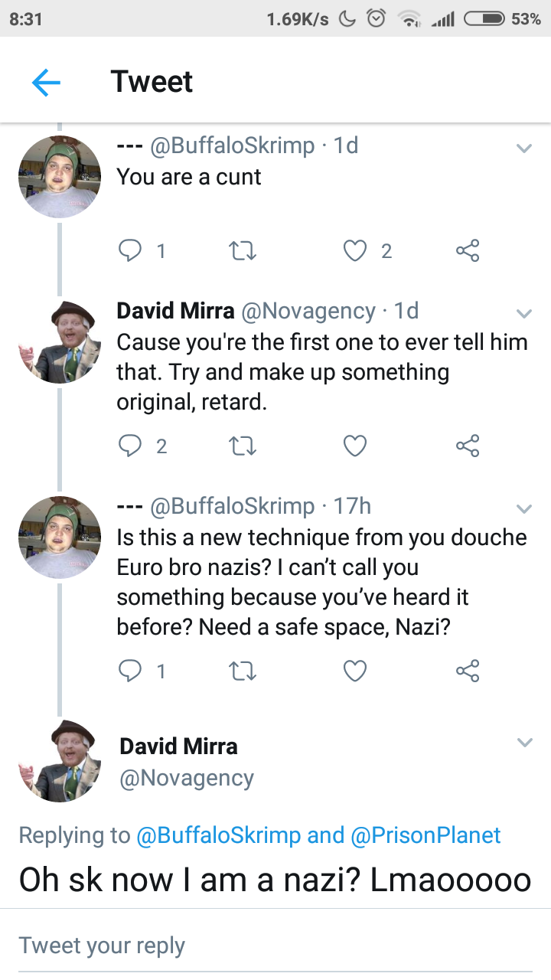
Task: Share the "Need a safe space" tweet
Action: [x=467, y=671]
